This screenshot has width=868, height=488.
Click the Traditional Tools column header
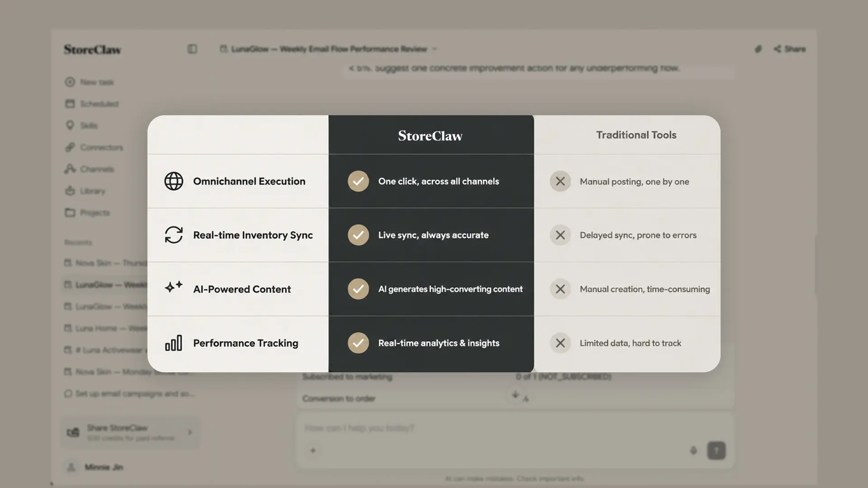point(636,135)
